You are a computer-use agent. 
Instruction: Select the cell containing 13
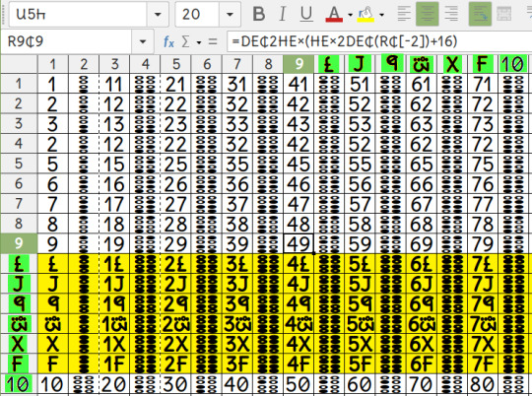tap(114, 123)
